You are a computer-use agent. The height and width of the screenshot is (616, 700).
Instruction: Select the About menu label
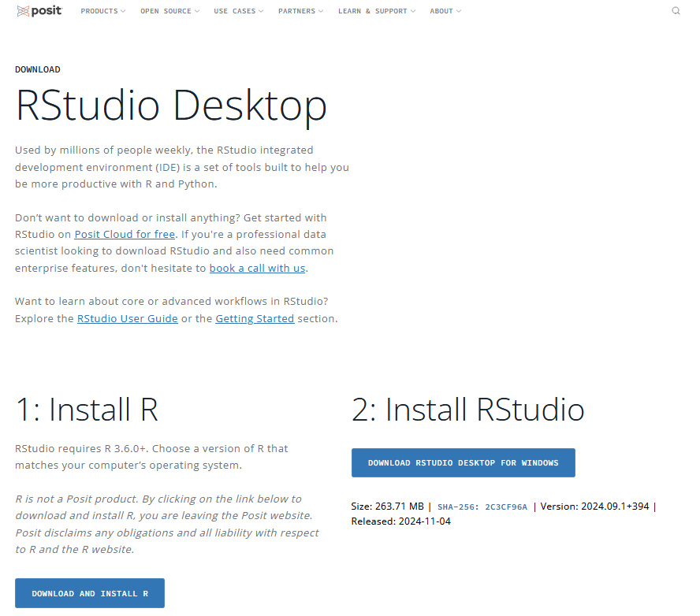[441, 12]
